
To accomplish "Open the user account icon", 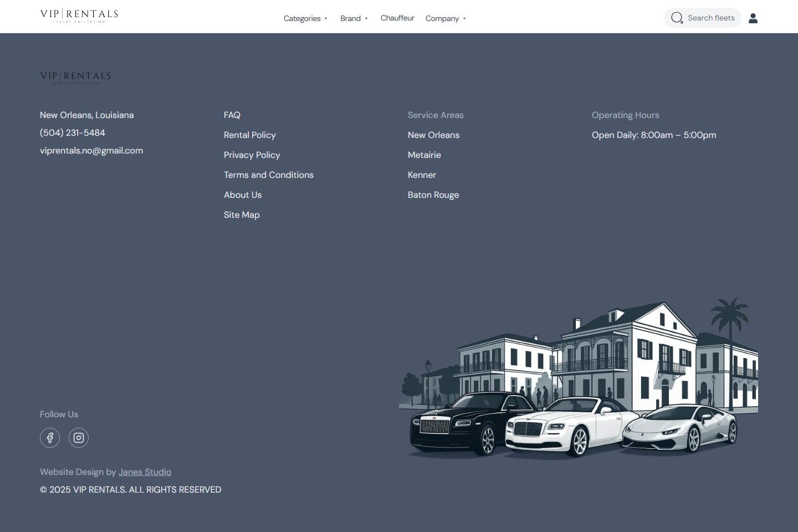I will pyautogui.click(x=753, y=18).
